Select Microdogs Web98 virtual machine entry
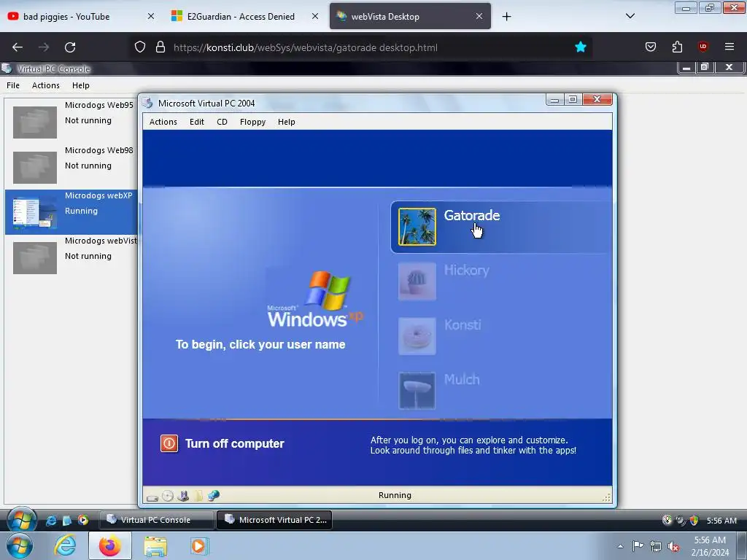Screen dimensions: 747x560 pyautogui.click(x=71, y=166)
